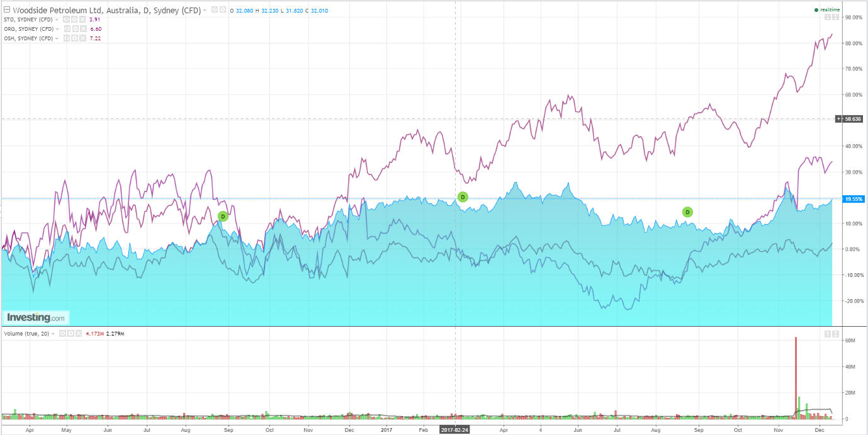Click the 90.00% label on price axis

(x=854, y=18)
